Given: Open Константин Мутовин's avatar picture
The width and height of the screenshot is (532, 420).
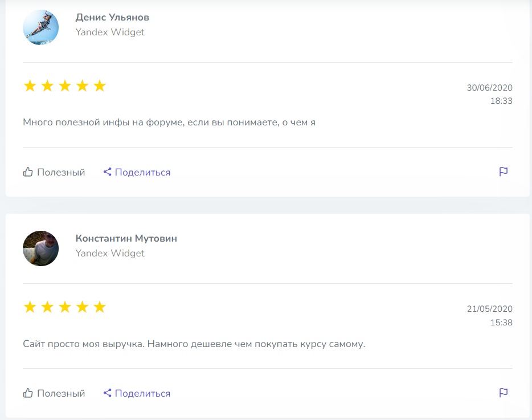Looking at the screenshot, I should 41,248.
